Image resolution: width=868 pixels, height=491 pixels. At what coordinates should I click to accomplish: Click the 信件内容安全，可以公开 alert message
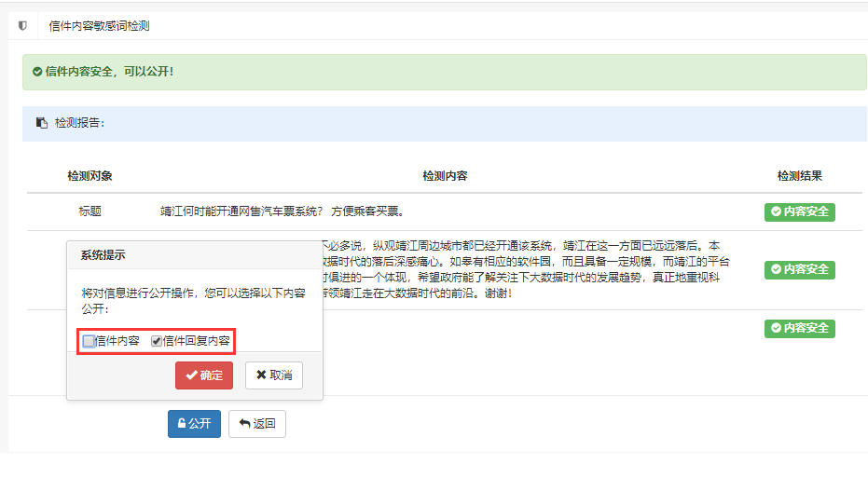point(109,72)
